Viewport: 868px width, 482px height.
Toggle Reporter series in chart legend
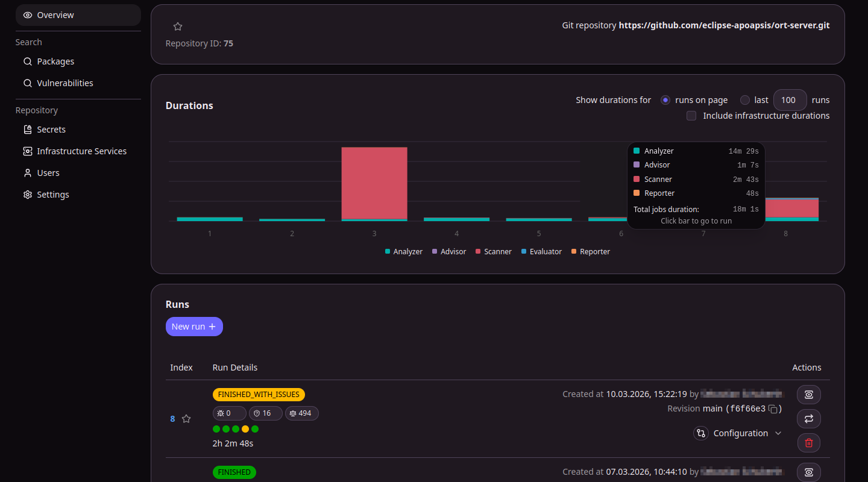click(x=591, y=252)
